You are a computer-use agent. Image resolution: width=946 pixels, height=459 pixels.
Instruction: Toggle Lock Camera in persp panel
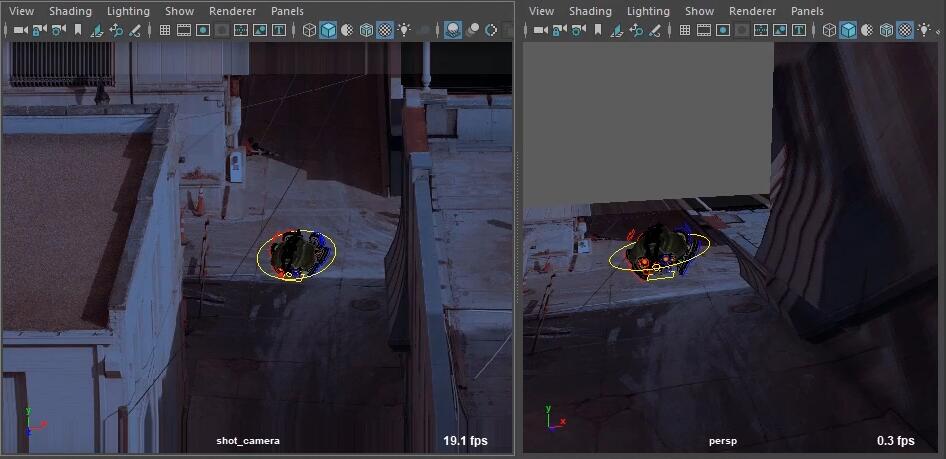coord(559,30)
